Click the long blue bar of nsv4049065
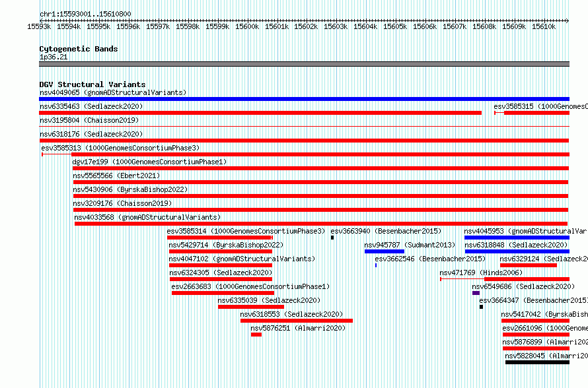This screenshot has height=388, width=588. click(304, 99)
